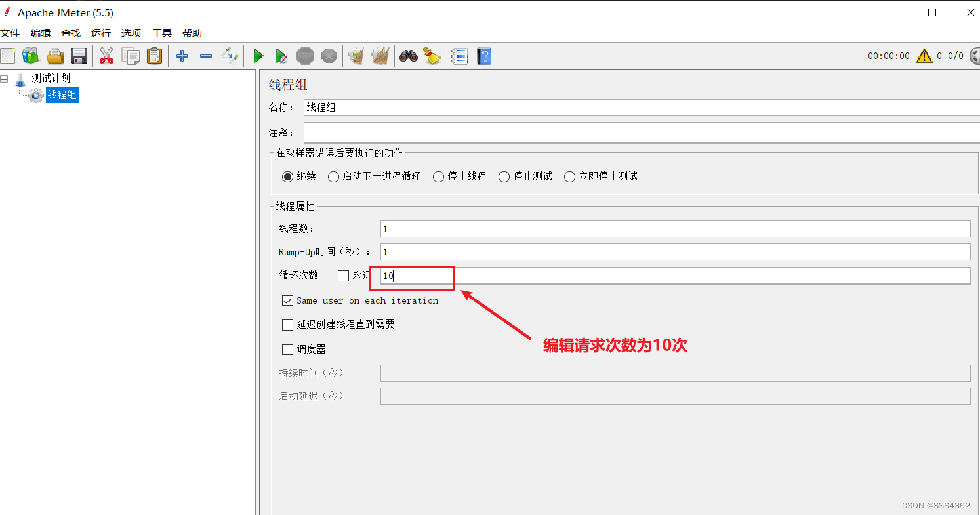Viewport: 980px width, 515px height.
Task: Click the 名称 input field
Action: pyautogui.click(x=642, y=108)
